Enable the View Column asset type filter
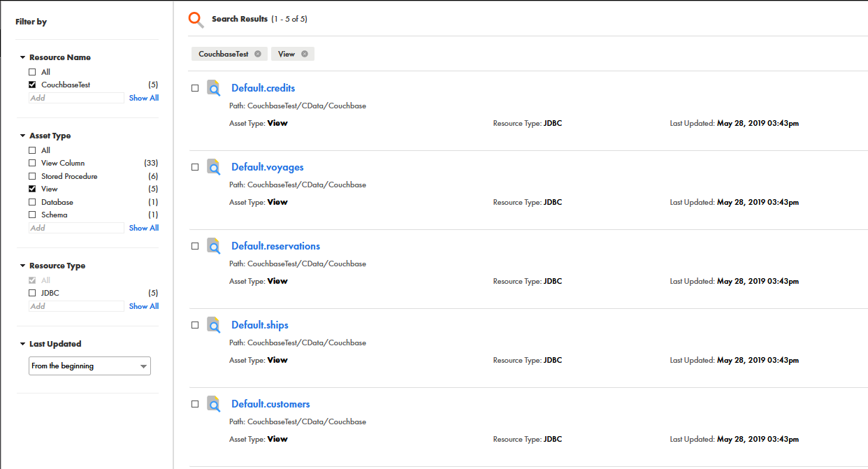The width and height of the screenshot is (868, 469). pos(32,163)
